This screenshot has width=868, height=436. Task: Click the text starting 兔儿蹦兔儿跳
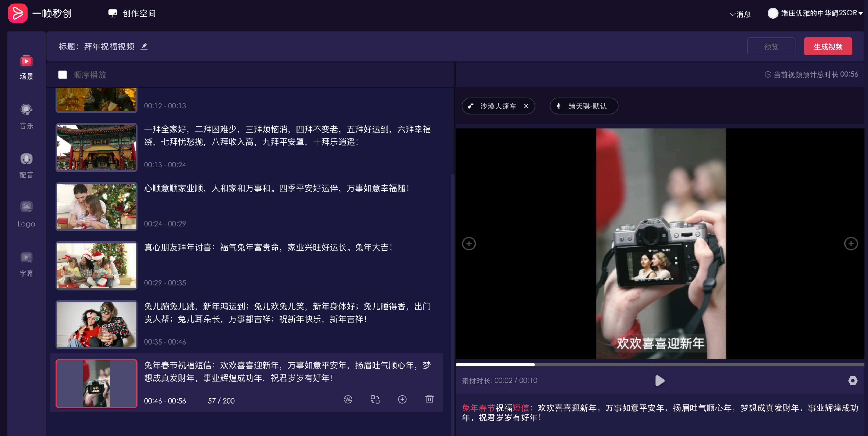coord(287,313)
